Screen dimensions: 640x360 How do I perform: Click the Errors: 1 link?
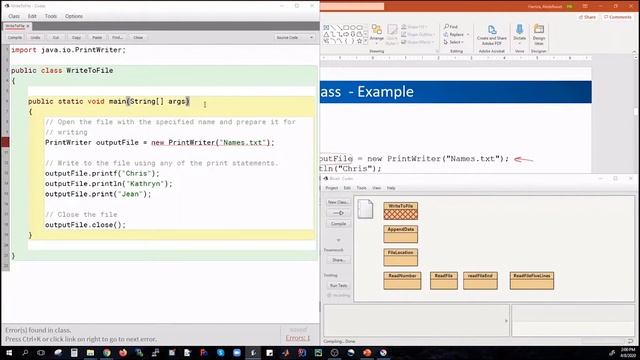pyautogui.click(x=298, y=338)
